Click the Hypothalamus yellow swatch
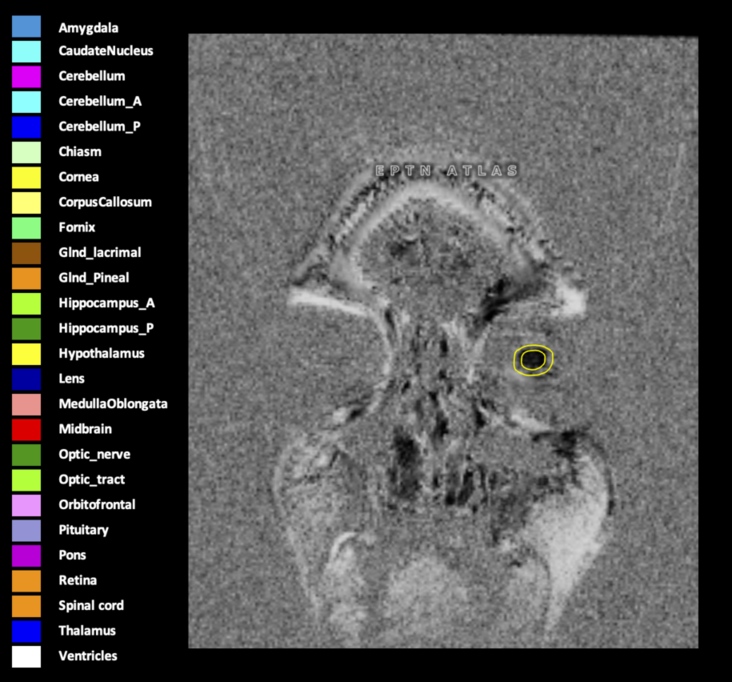This screenshot has width=732, height=682. click(x=26, y=354)
